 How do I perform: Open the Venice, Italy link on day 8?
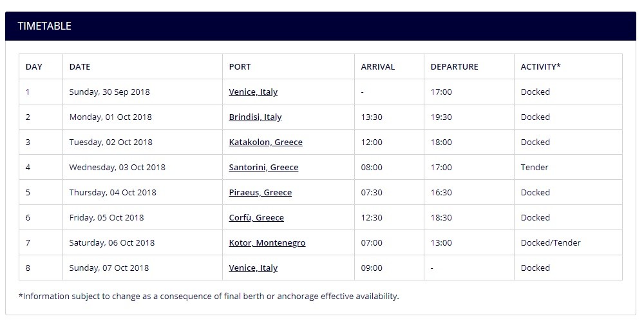(x=253, y=268)
